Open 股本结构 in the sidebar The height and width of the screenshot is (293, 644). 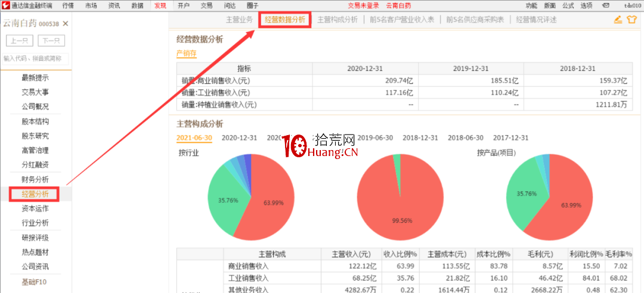point(35,121)
